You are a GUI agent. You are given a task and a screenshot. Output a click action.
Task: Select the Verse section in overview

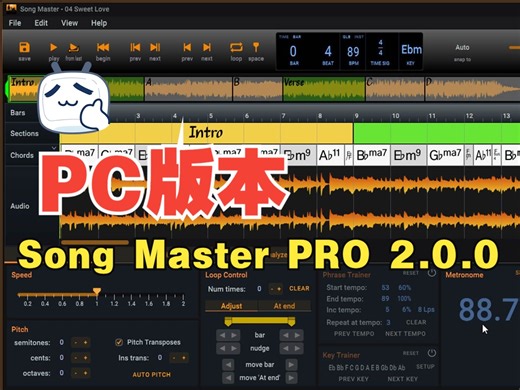point(323,89)
